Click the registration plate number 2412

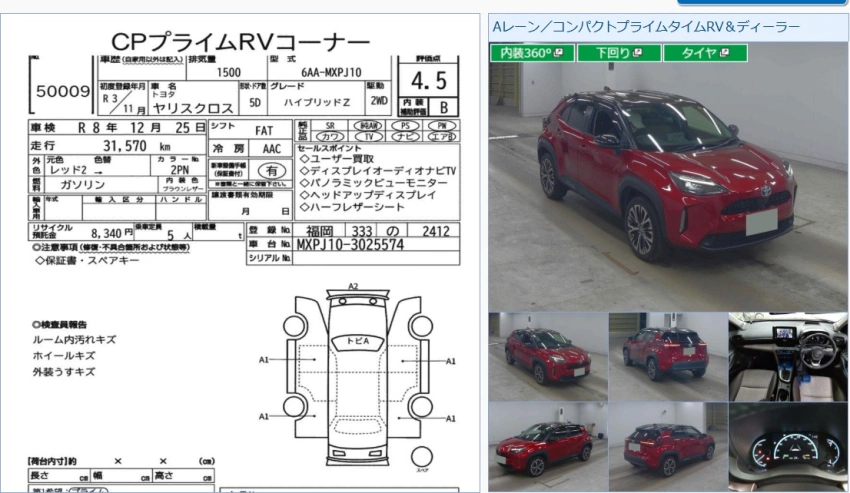(436, 232)
